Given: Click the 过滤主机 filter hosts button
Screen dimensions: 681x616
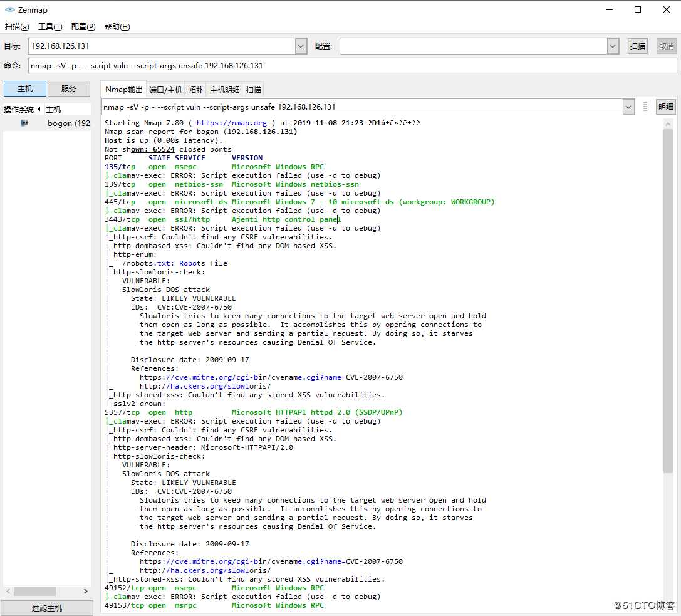Looking at the screenshot, I should (x=47, y=608).
